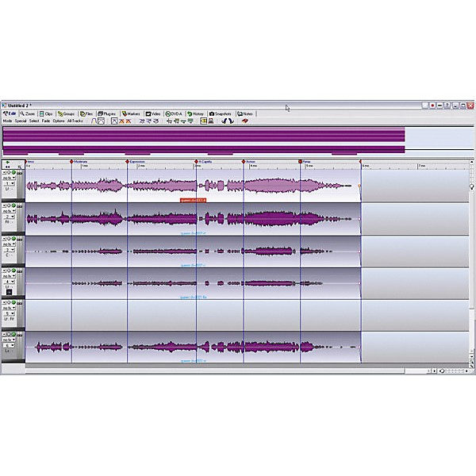The width and height of the screenshot is (476, 476).
Task: Click the red record dot in title bar
Action: pos(432,106)
